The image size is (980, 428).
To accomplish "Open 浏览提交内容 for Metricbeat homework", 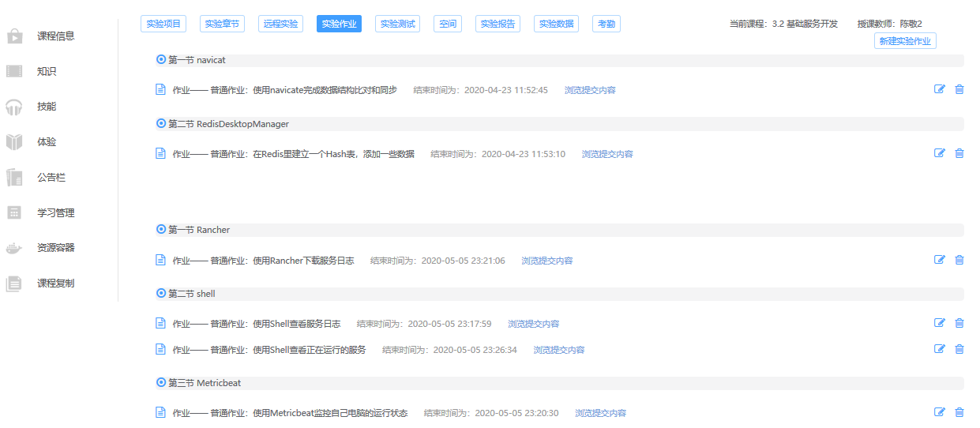I will pyautogui.click(x=601, y=413).
